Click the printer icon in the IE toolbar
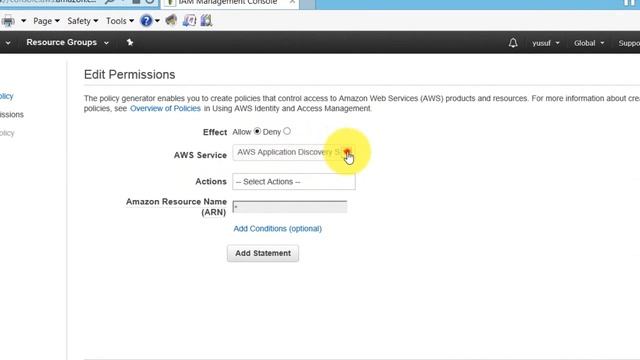 8,21
